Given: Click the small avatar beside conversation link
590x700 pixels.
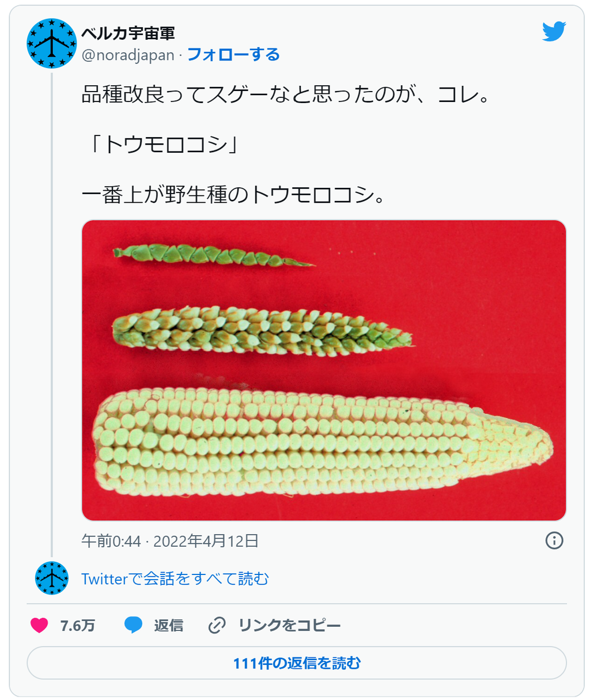Looking at the screenshot, I should coord(52,578).
